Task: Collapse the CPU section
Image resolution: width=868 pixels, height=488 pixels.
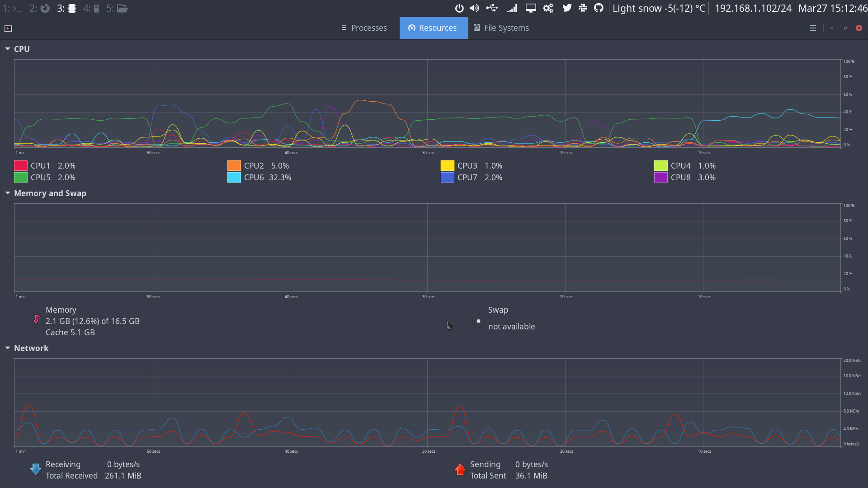Action: 7,48
